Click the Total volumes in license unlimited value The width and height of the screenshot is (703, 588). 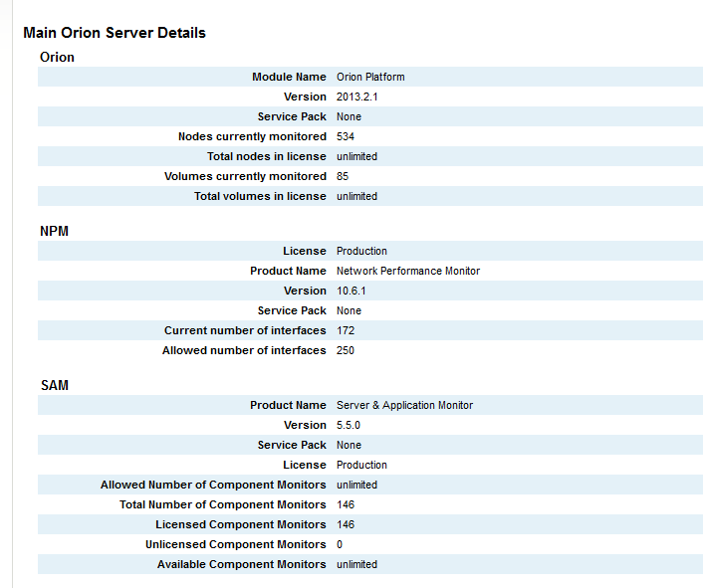tap(356, 196)
